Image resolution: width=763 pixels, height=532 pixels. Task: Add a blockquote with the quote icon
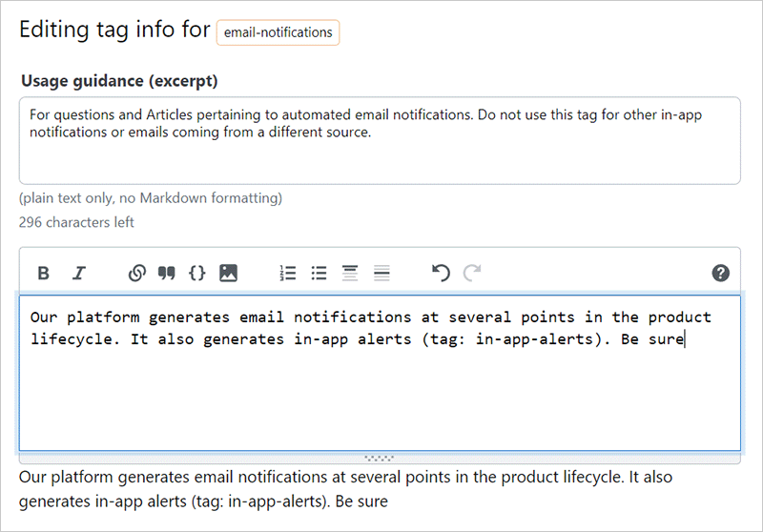(167, 274)
